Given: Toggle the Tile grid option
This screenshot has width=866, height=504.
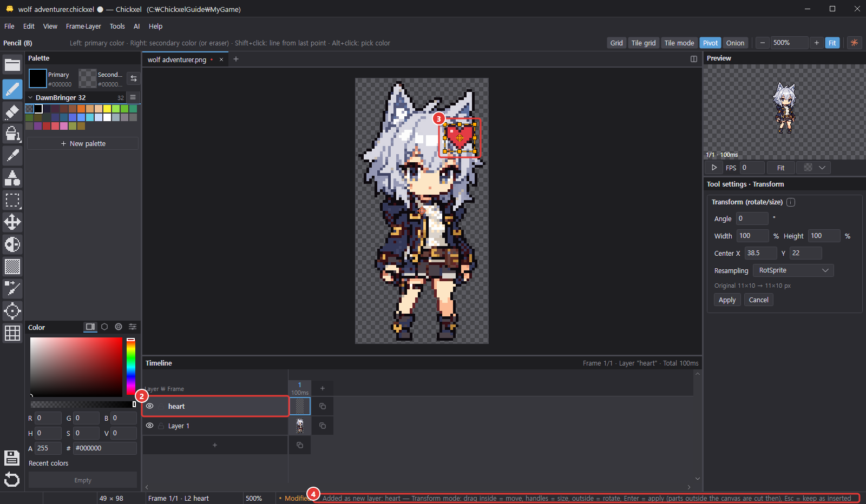Looking at the screenshot, I should pyautogui.click(x=644, y=43).
